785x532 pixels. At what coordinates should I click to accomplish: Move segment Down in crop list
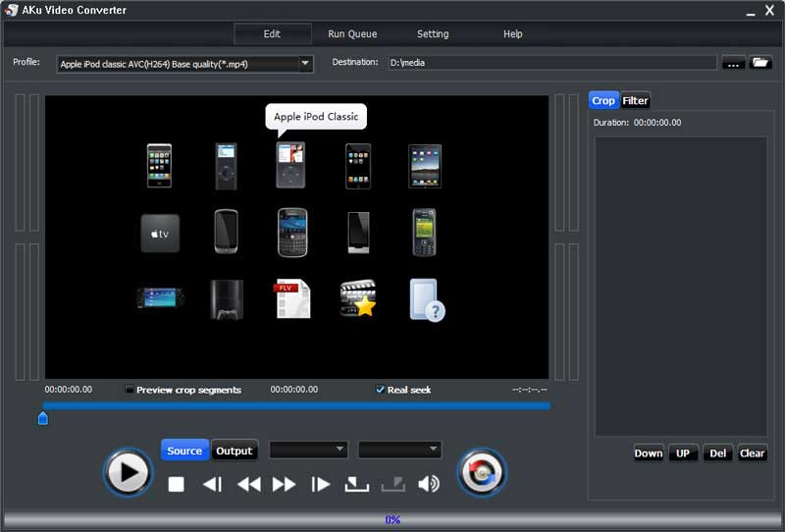pyautogui.click(x=649, y=453)
